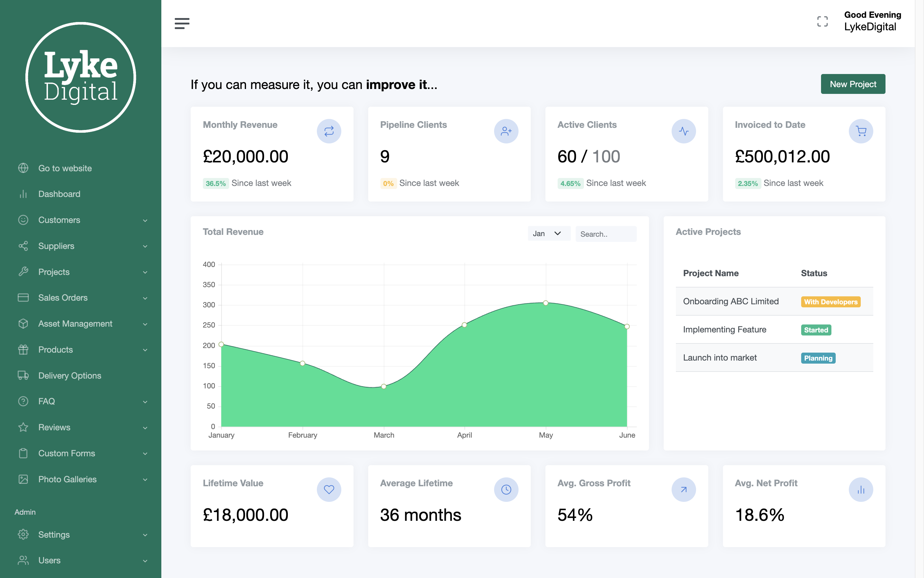Click the Started status badge
924x578 pixels.
tap(816, 330)
